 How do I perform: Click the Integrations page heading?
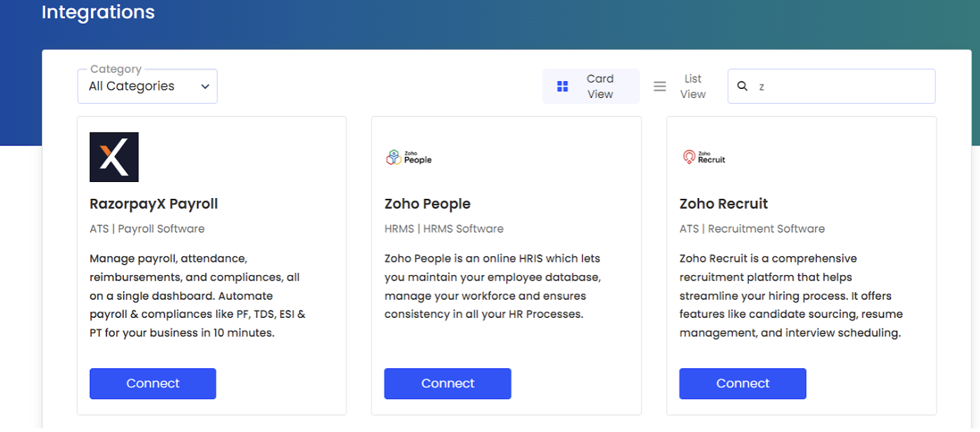(98, 12)
